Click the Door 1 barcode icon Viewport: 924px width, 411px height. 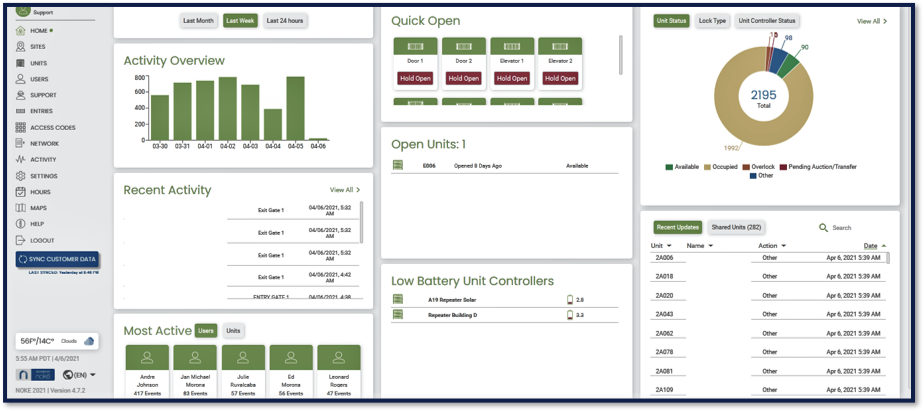[x=415, y=47]
